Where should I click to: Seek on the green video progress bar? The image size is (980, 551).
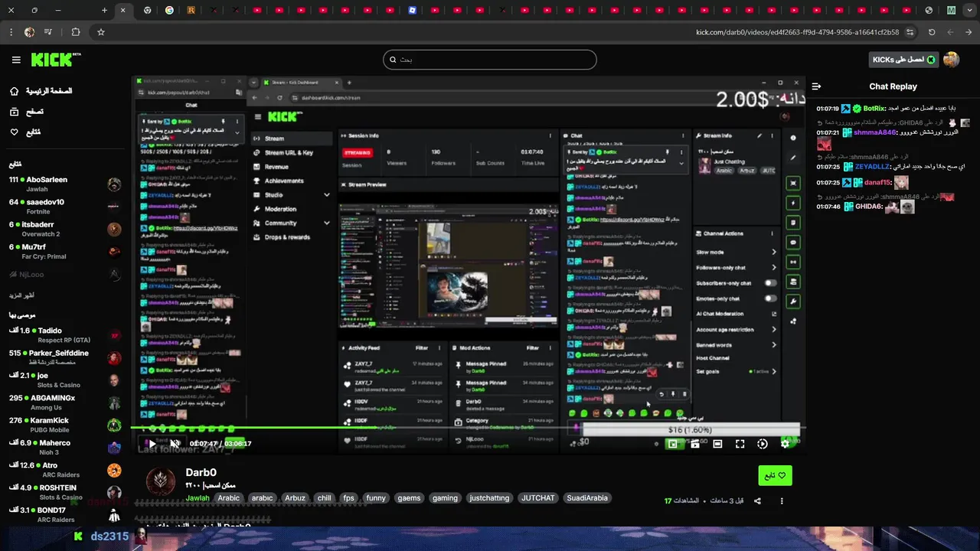467,427
